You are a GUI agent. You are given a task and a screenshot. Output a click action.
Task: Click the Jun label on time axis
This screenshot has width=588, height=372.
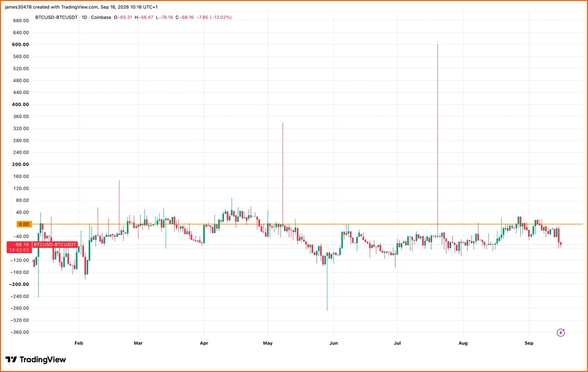pyautogui.click(x=334, y=343)
